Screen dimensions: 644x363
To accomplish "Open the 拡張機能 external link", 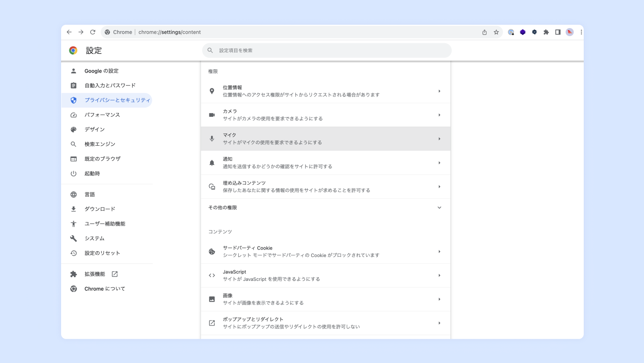I will (x=115, y=274).
